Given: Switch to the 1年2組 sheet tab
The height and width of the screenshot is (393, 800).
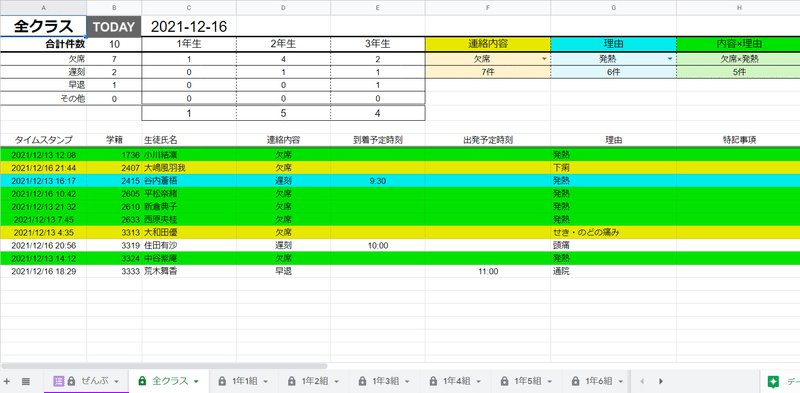Looking at the screenshot, I should 314,381.
